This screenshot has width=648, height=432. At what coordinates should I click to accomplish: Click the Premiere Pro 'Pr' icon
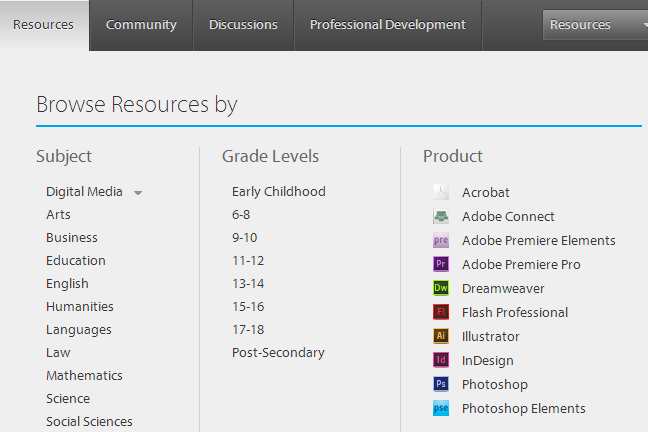coord(441,264)
